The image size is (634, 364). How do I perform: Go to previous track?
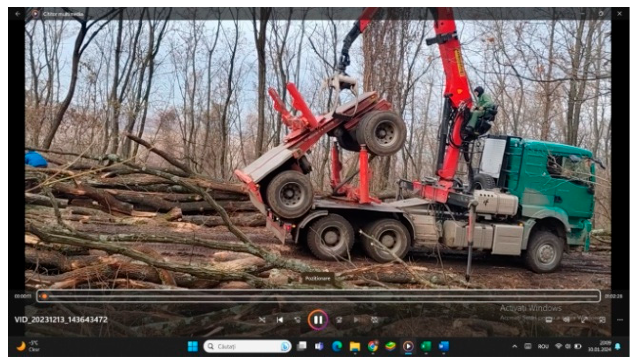280,320
